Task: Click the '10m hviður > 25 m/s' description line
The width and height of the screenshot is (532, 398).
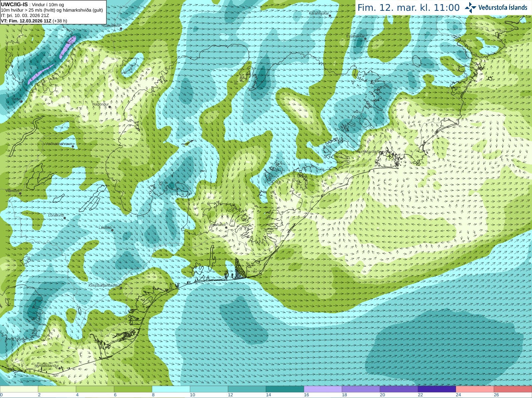Action: coord(52,10)
